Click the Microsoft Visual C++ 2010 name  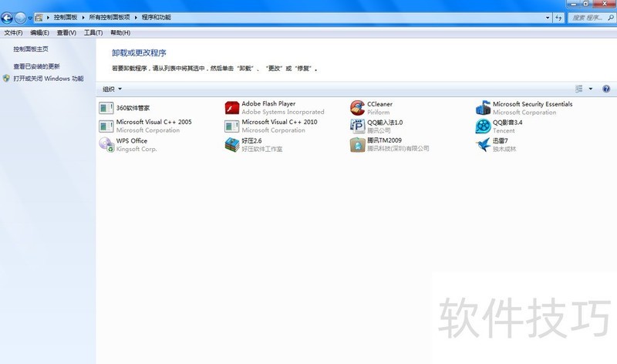279,122
